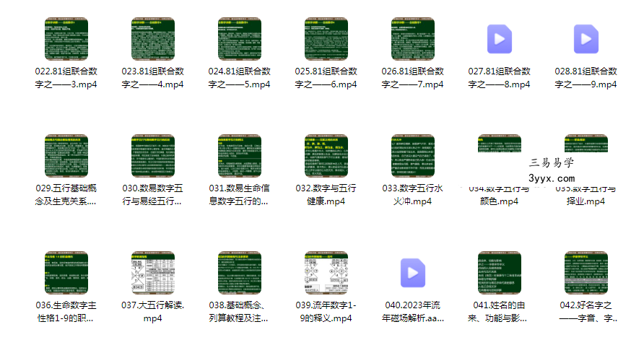This screenshot has width=644, height=340.
Task: Select thumbnail of 029.五行基础概念及生克关系
Action: 66,156
